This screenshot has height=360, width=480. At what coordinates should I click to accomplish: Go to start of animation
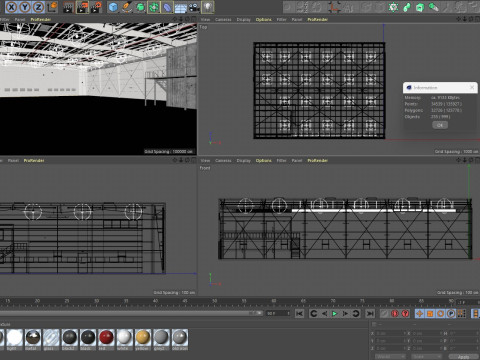(299, 314)
